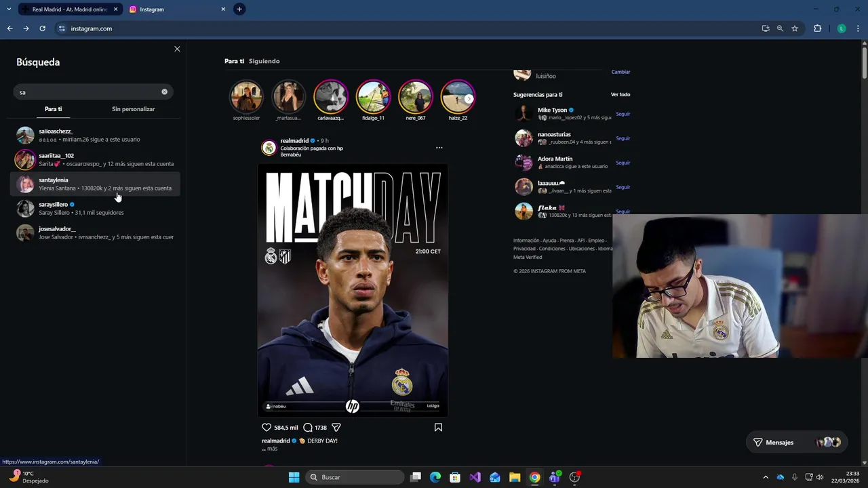Follow Adora Martín

(623, 163)
